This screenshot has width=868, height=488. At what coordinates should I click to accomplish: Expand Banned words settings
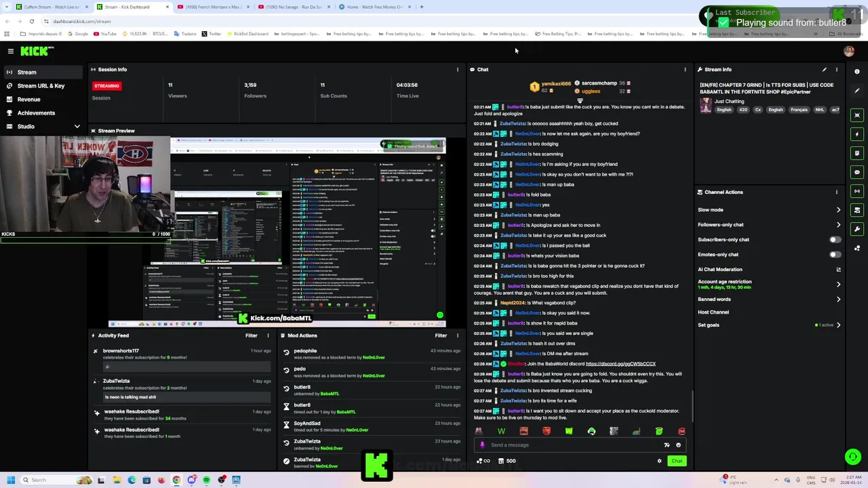(838, 299)
